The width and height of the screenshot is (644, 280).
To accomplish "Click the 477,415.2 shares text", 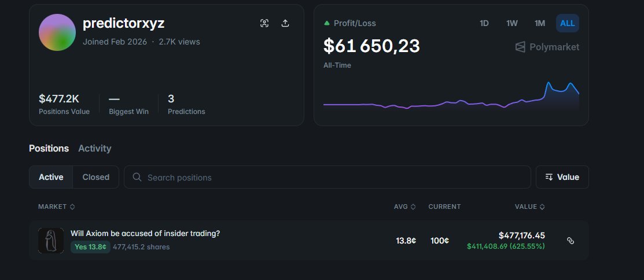I will pyautogui.click(x=141, y=247).
